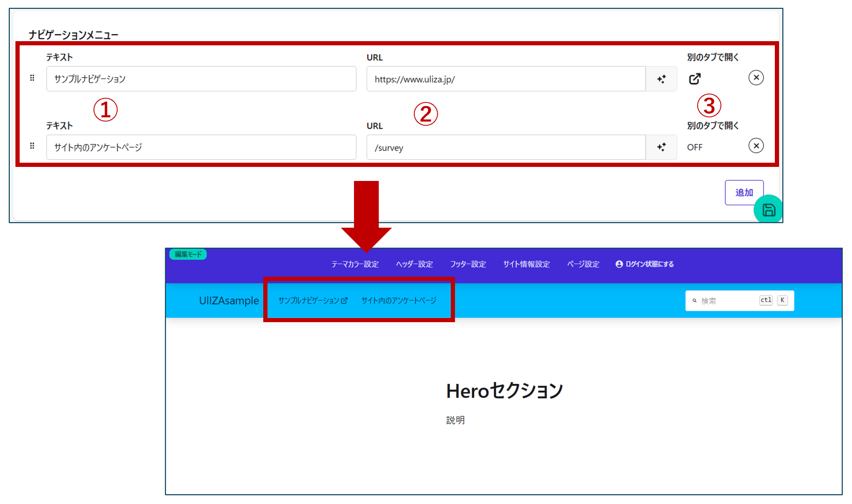Click the sparkle icon beside the /survey URL
Viewport: 852px width, 504px height.
[661, 147]
